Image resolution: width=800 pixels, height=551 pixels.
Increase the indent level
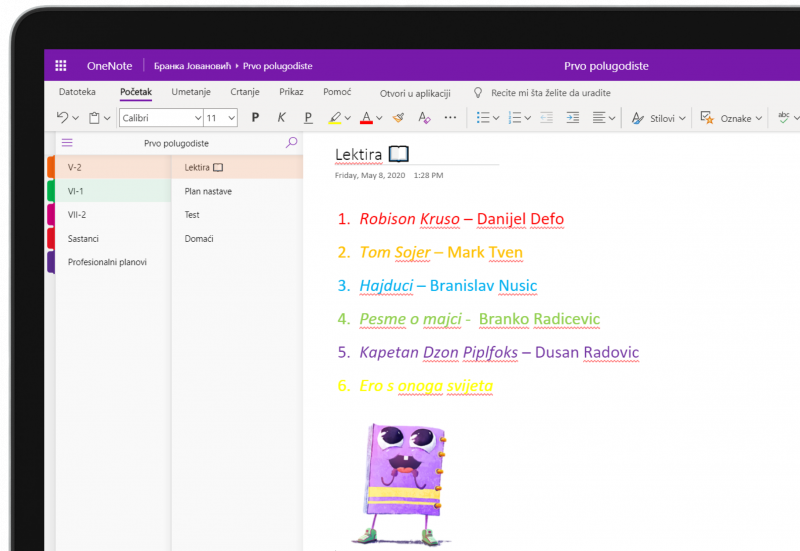tap(573, 118)
